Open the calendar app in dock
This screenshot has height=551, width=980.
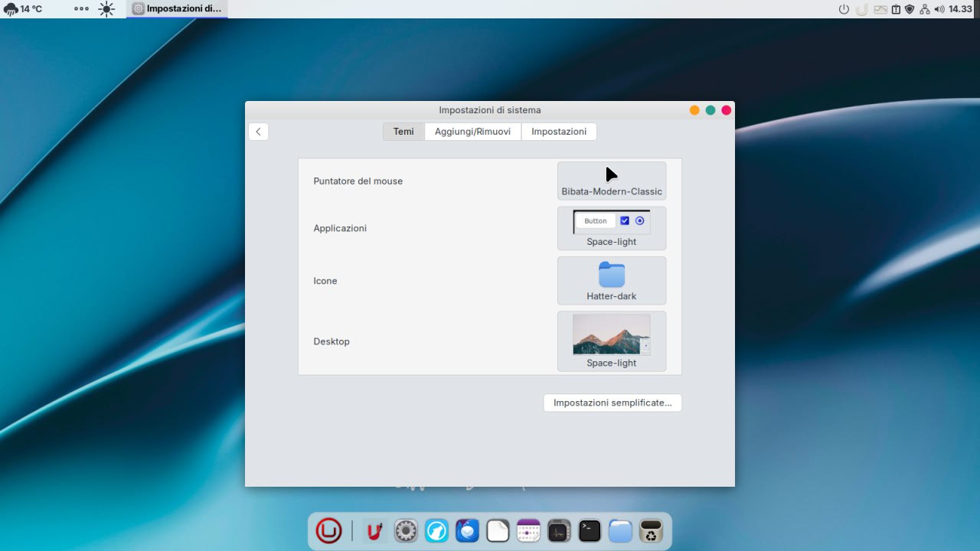point(528,530)
